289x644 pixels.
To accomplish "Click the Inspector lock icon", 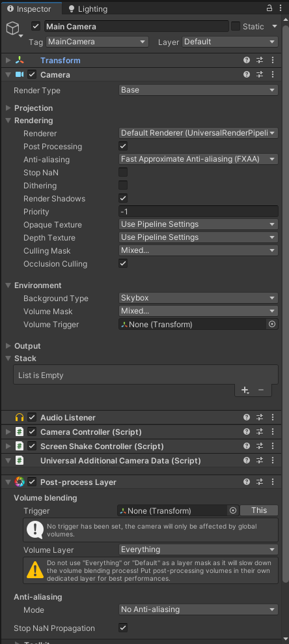I will click(269, 8).
